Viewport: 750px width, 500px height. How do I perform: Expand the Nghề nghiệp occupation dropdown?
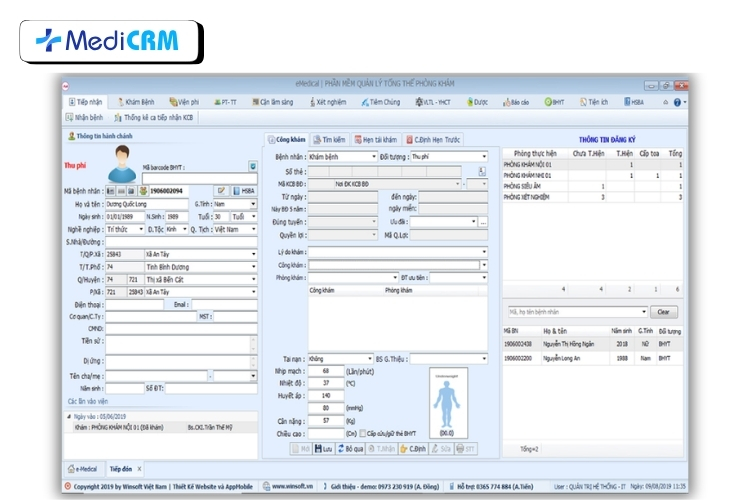coord(142,229)
